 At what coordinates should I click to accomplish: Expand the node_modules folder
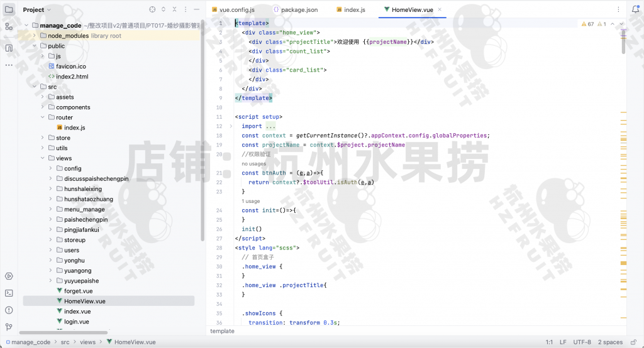point(35,36)
